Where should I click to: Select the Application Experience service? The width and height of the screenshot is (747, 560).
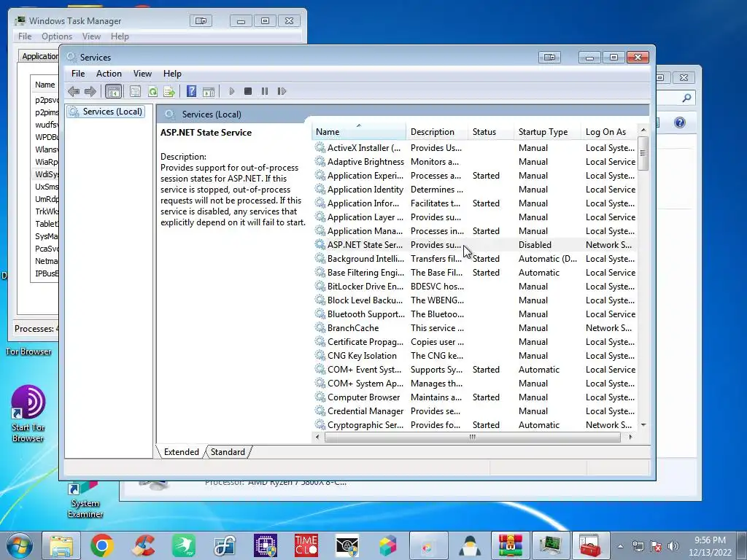click(474, 176)
